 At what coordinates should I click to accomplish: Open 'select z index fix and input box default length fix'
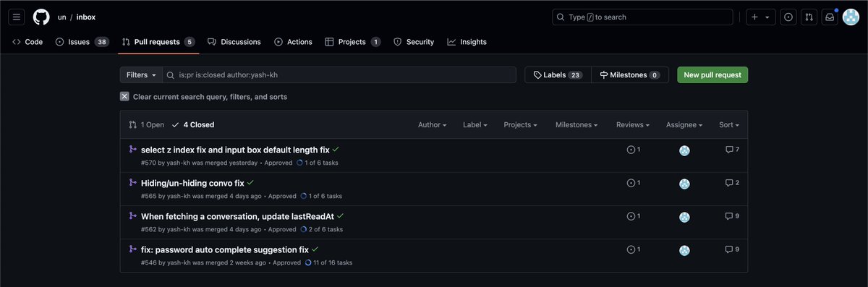(235, 150)
